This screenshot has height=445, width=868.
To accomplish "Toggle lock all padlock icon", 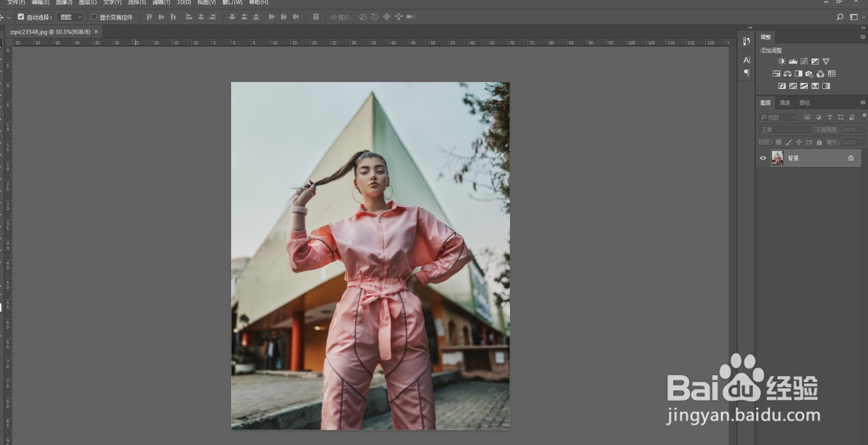I will pyautogui.click(x=819, y=142).
